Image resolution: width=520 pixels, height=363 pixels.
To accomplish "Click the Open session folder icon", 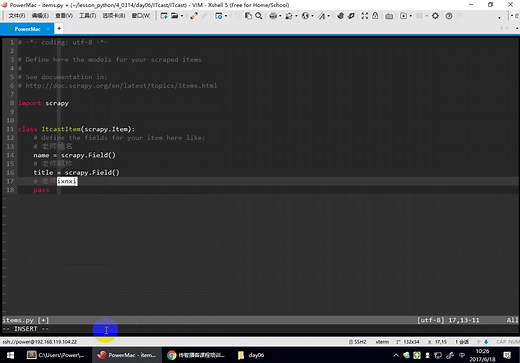I will coord(175,16).
